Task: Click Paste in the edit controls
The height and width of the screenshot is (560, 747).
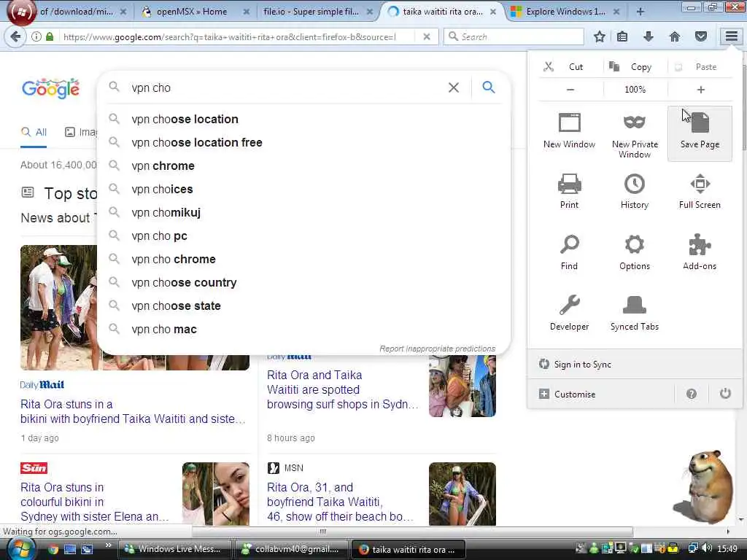Action: (700, 66)
